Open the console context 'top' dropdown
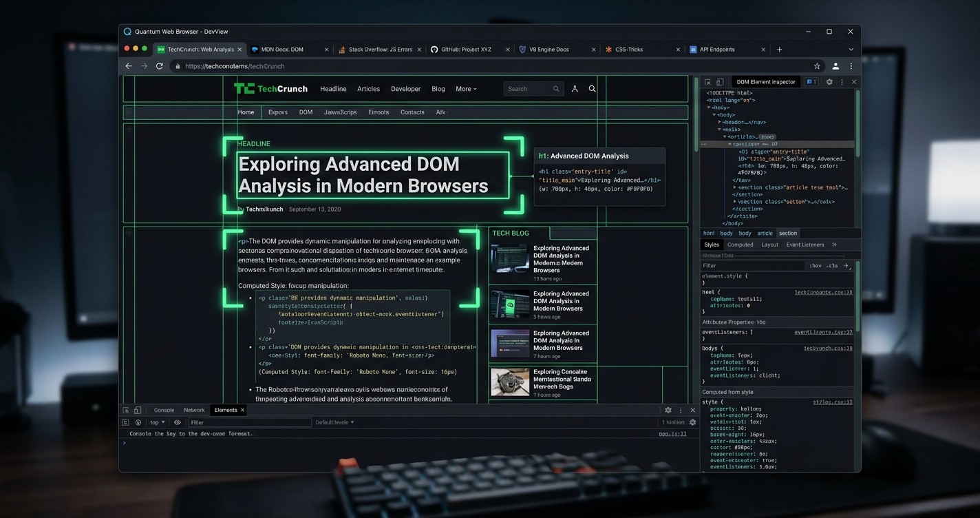 (x=157, y=422)
